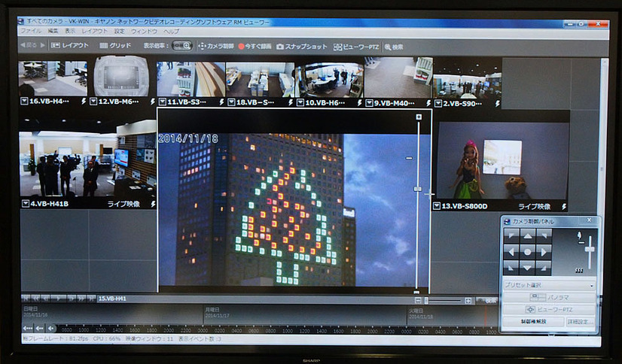
Task: Open the 設定 menu
Action: pyautogui.click(x=120, y=31)
